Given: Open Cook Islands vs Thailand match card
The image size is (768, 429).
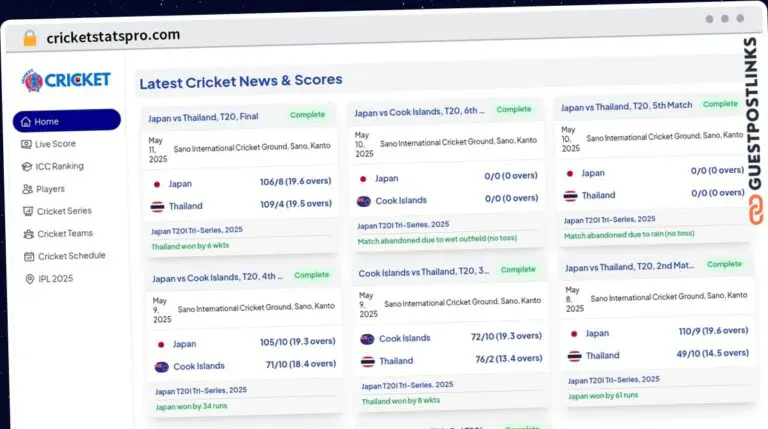Looking at the screenshot, I should (424, 272).
